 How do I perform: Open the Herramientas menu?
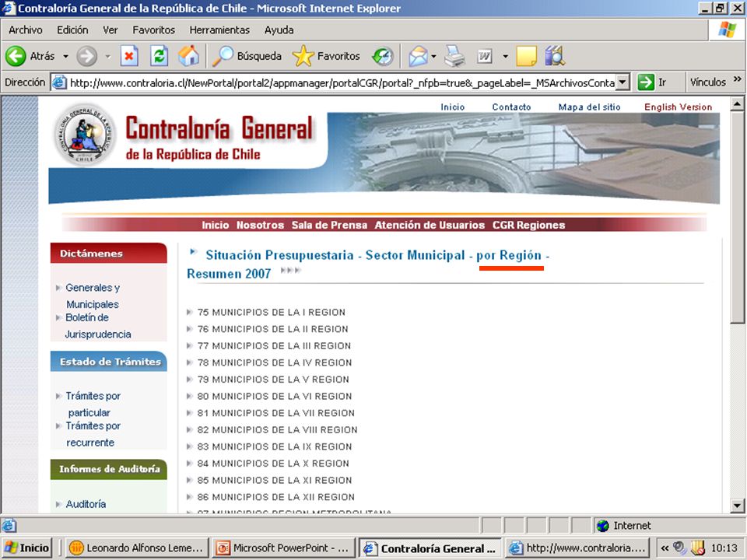[219, 30]
